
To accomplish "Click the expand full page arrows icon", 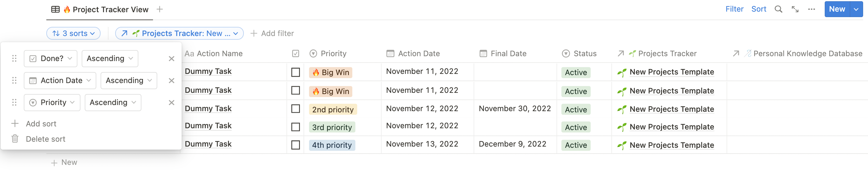I will click(795, 9).
